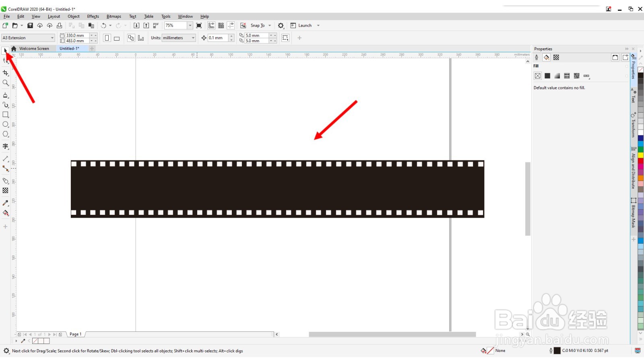Create a new document from toolbar
The image size is (644, 362).
pyautogui.click(x=5, y=25)
